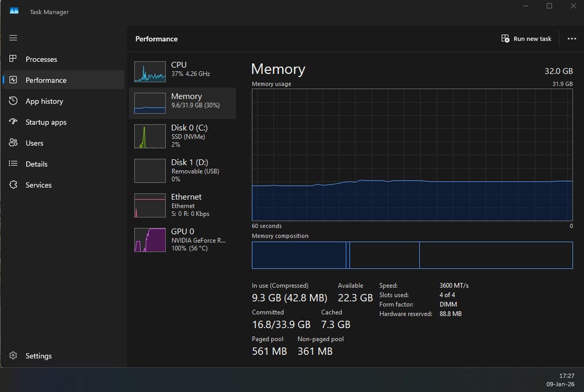Viewport: 584px width, 392px height.
Task: Open the Services page
Action: (38, 185)
